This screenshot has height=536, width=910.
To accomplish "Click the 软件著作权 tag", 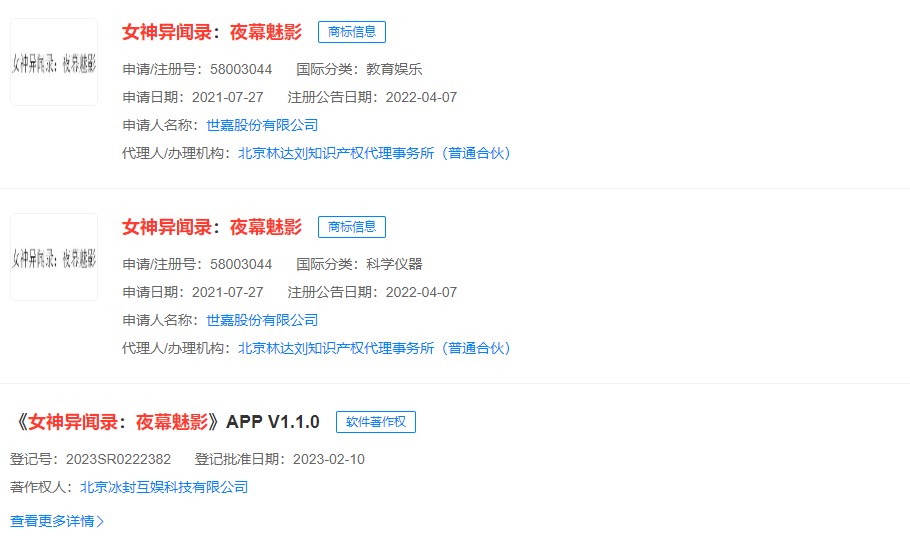I will 375,422.
